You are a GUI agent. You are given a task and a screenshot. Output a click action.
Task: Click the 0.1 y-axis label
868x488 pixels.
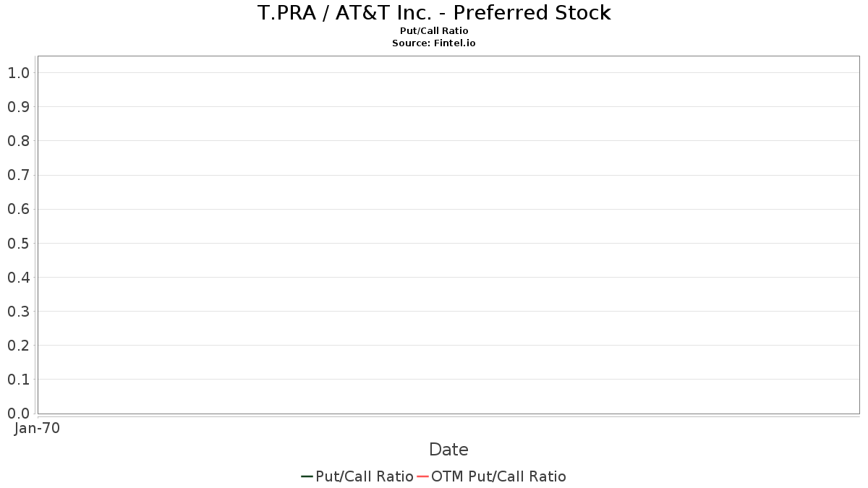19,380
